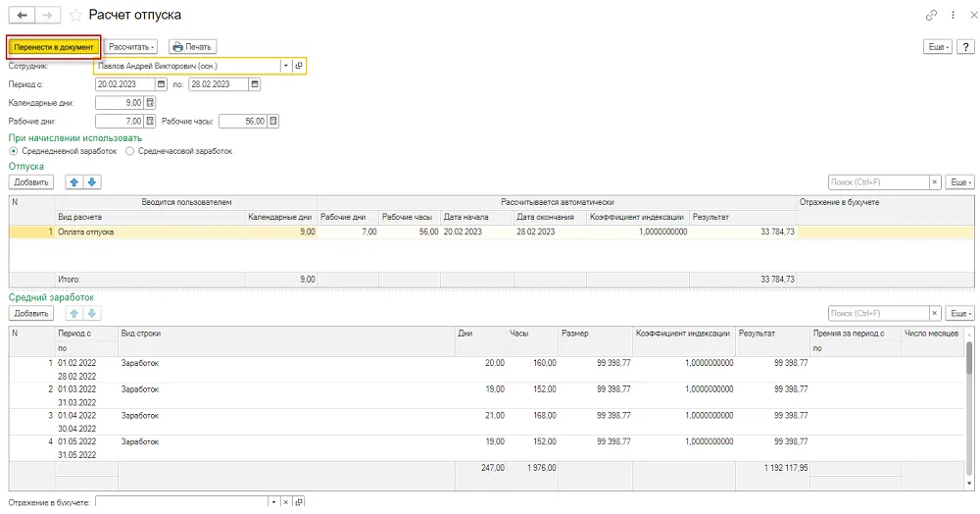
Task: Open calculator for Рабочие часы field
Action: coord(273,122)
